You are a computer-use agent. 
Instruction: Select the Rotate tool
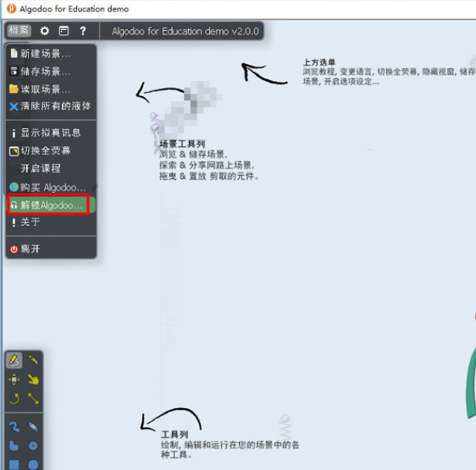coord(15,398)
